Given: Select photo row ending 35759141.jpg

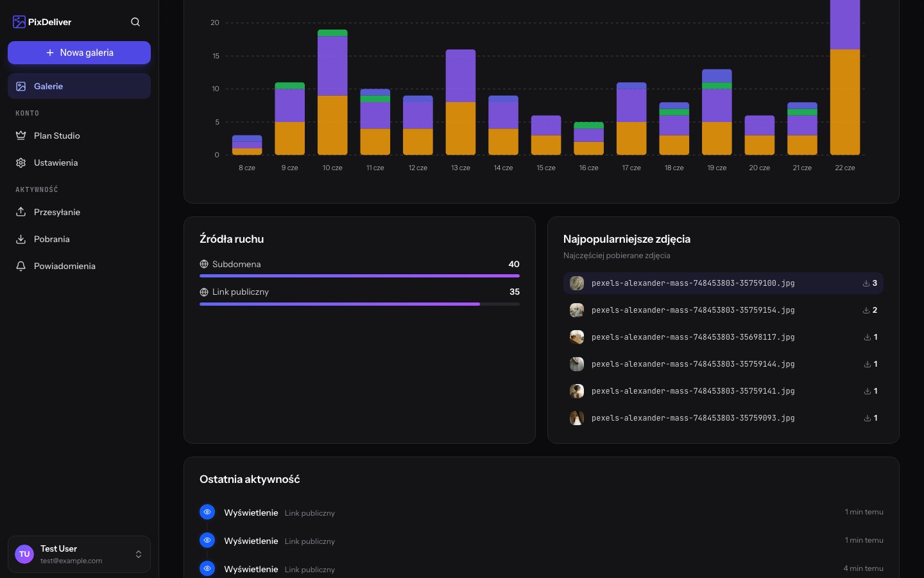Looking at the screenshot, I should 723,391.
